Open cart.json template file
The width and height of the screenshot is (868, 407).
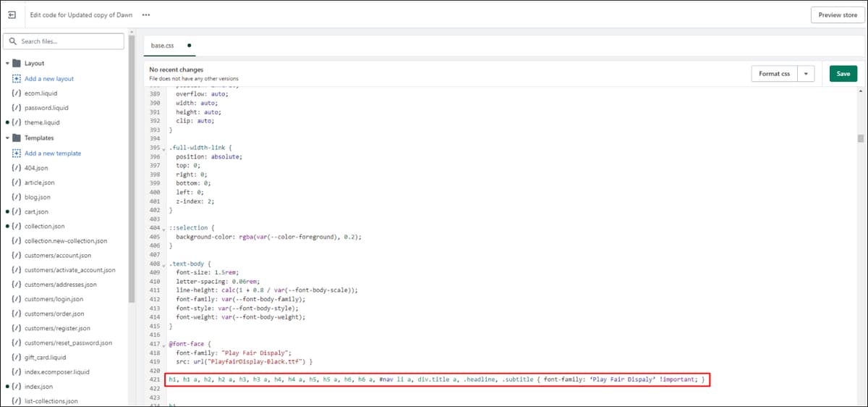[36, 211]
